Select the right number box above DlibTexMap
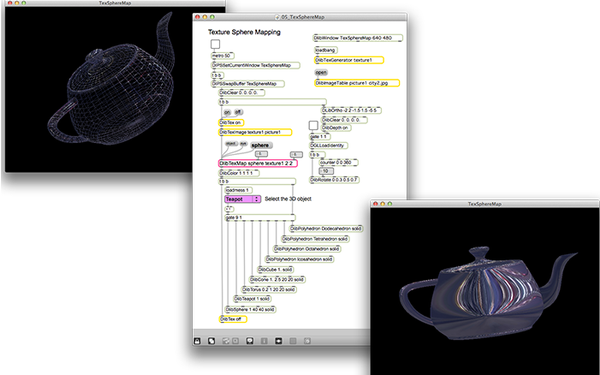This screenshot has width=600, height=375. click(x=297, y=155)
